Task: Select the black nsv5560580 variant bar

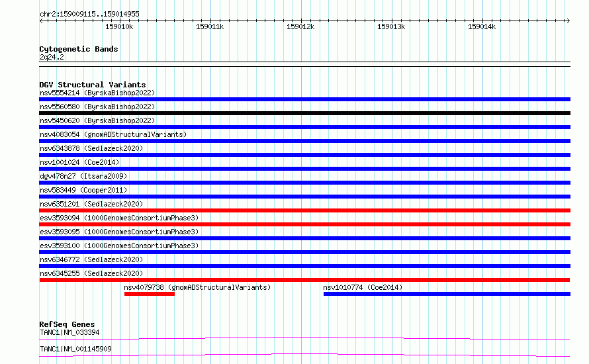Action: tap(304, 113)
